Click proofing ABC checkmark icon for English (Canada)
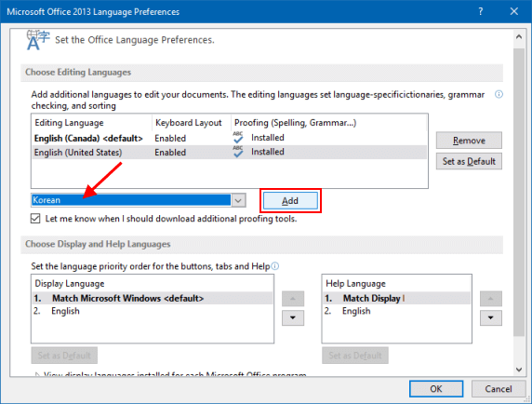532x404 pixels. click(238, 138)
